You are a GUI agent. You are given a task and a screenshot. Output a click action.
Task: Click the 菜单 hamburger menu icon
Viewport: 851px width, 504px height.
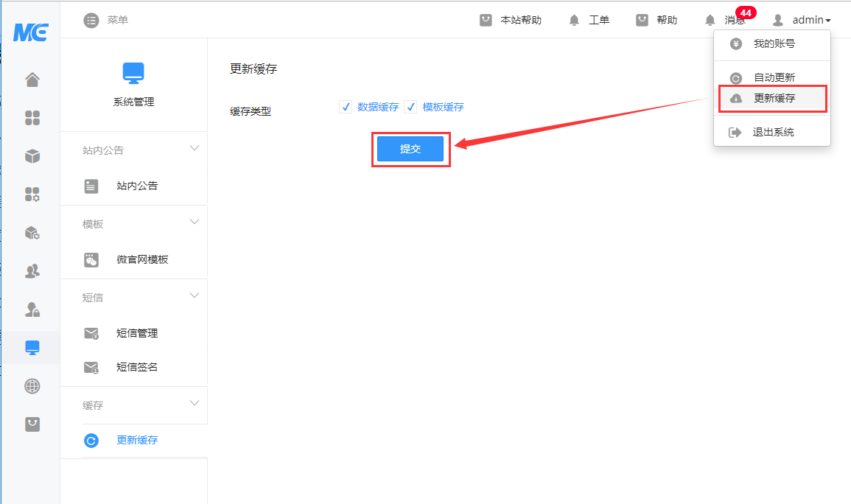[x=91, y=21]
